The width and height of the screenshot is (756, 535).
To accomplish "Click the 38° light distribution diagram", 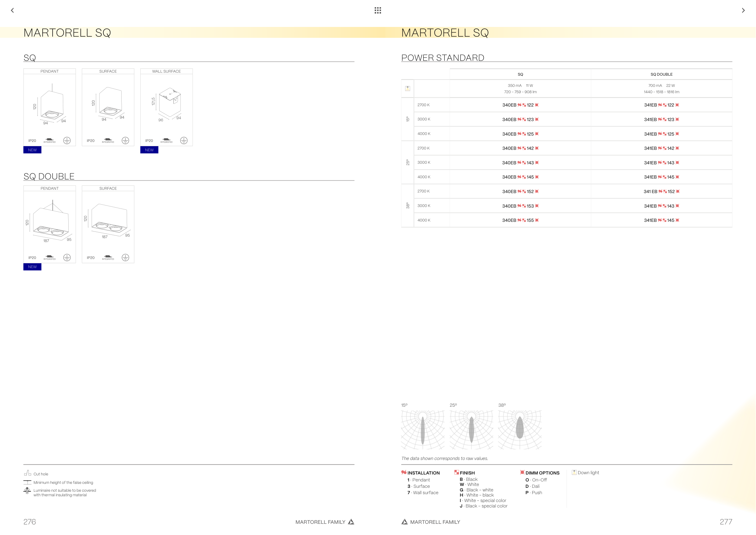I will (520, 429).
